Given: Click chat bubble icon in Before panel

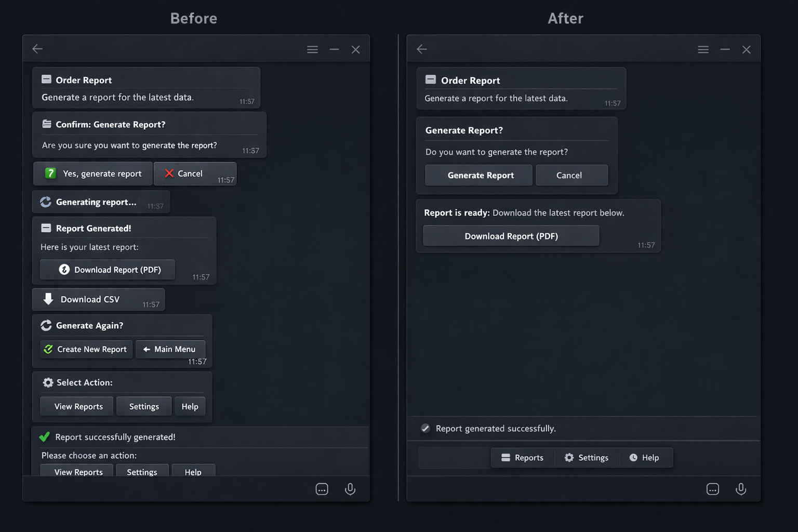Looking at the screenshot, I should click(x=322, y=489).
